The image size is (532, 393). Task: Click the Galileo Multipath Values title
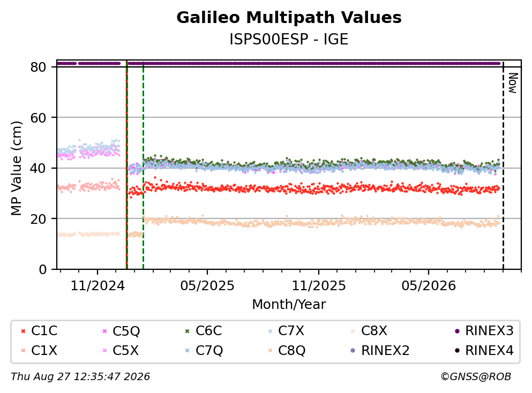click(289, 18)
